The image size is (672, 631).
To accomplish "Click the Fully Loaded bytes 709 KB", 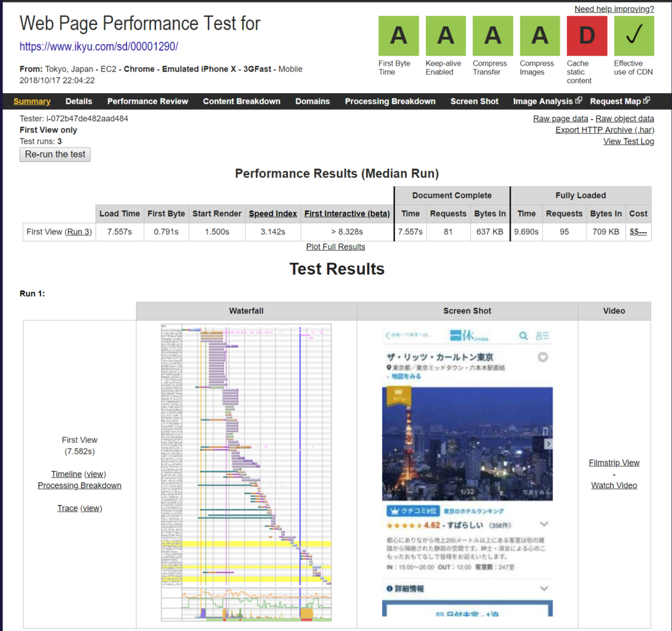I will [606, 232].
